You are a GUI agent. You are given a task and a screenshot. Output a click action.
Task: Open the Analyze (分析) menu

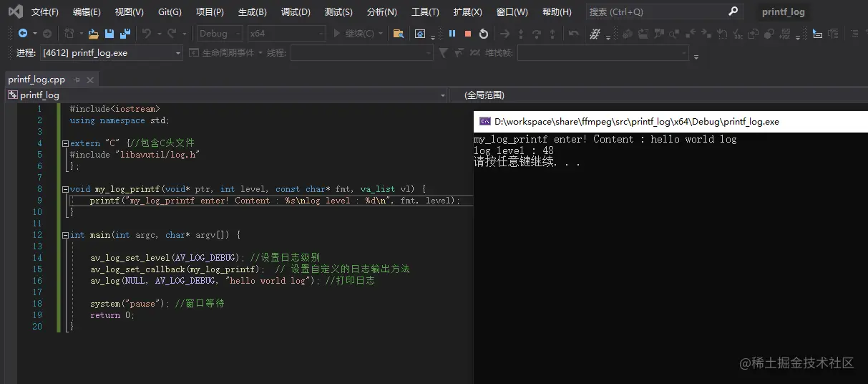(381, 11)
